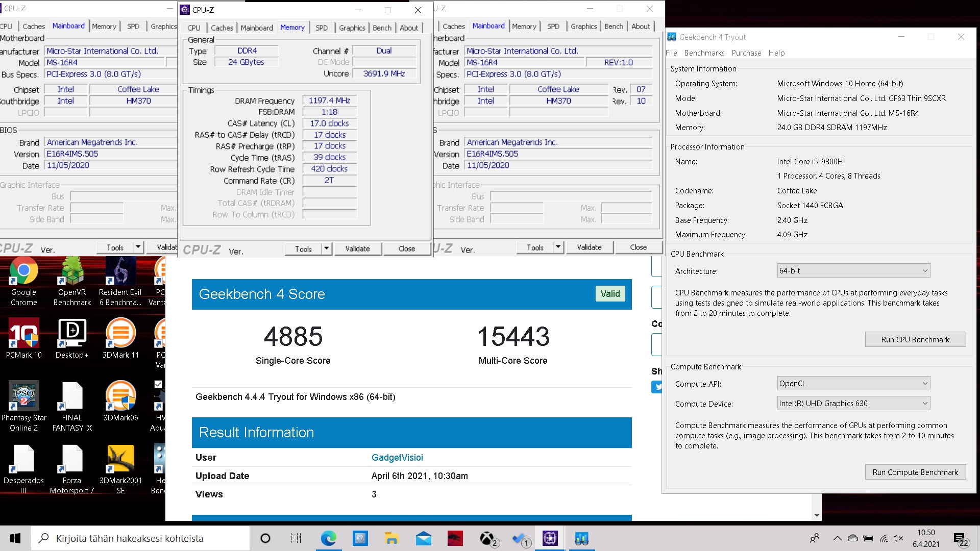Viewport: 980px width, 551px height.
Task: Launch the OpenVR Benchmark desktop shortcut
Action: tap(72, 281)
